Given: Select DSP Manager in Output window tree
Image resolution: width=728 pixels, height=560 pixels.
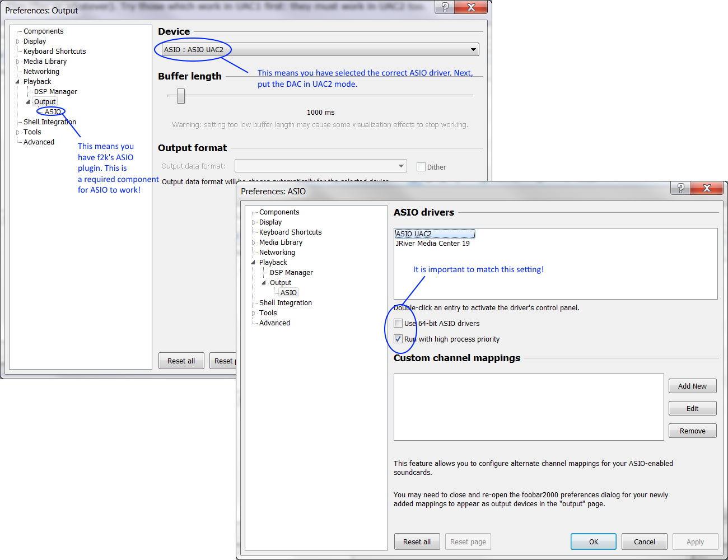Looking at the screenshot, I should pos(55,92).
